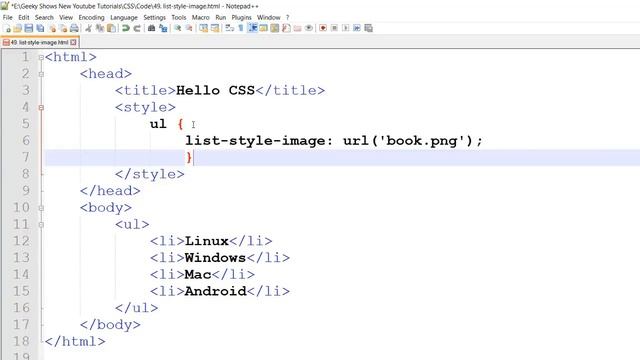Click the Stop Recording macro icon
Image resolution: width=640 pixels, height=360 pixels.
(334, 28)
